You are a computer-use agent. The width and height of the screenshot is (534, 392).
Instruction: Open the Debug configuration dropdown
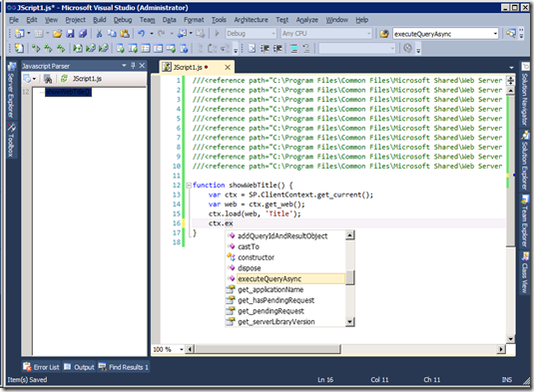tap(273, 34)
